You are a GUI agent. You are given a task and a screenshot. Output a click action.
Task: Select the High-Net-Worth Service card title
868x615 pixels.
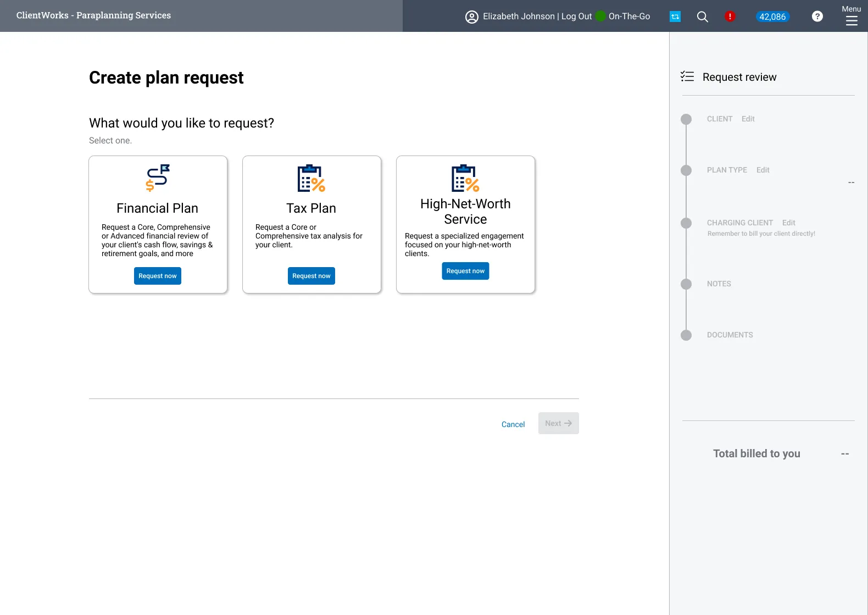[x=465, y=212]
